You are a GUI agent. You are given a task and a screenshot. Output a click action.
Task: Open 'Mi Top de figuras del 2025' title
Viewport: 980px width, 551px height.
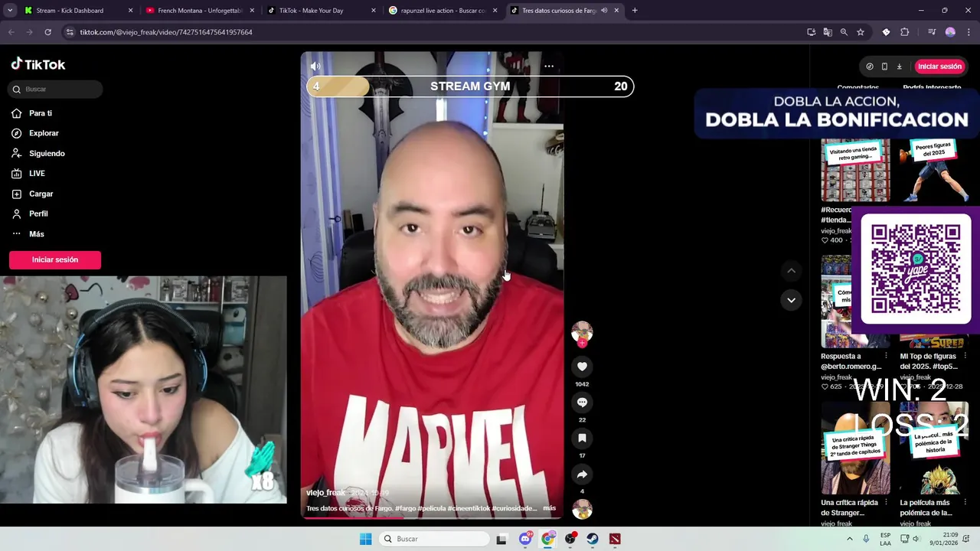tap(929, 361)
